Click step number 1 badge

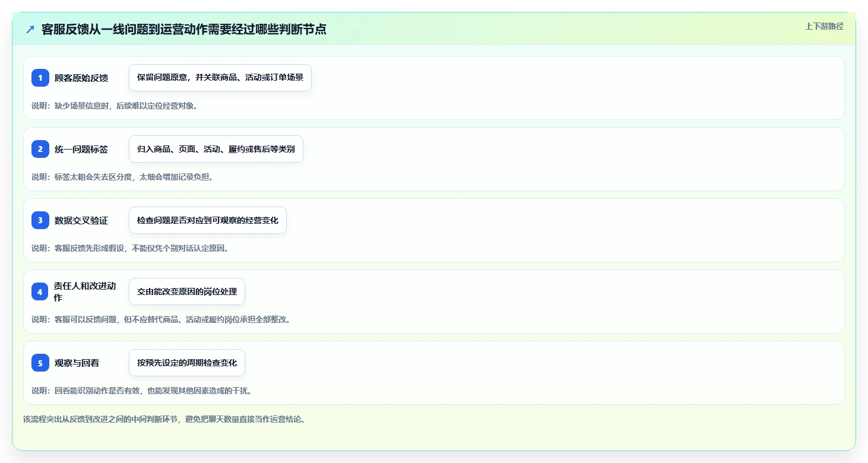pyautogui.click(x=40, y=78)
